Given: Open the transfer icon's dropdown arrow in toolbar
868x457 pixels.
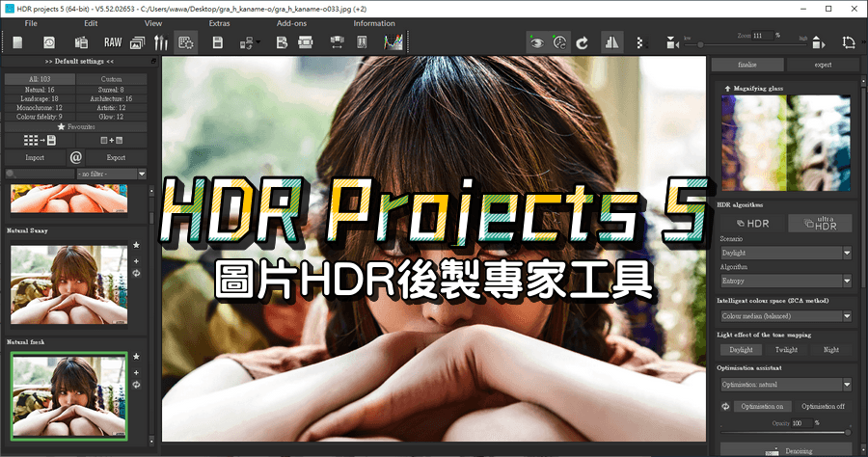Looking at the screenshot, I should point(258,42).
